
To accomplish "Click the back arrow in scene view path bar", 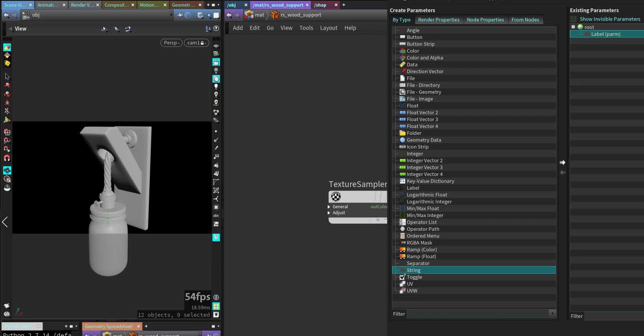I will (x=6, y=15).
